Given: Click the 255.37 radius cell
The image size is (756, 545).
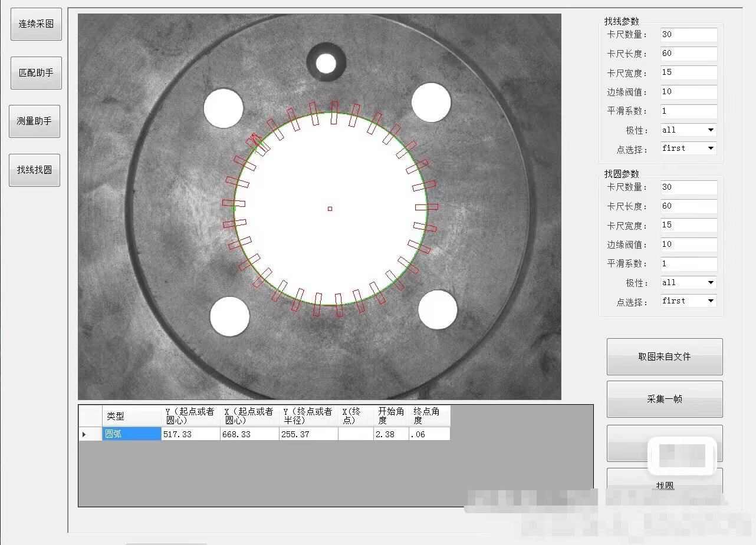Looking at the screenshot, I should pos(308,434).
